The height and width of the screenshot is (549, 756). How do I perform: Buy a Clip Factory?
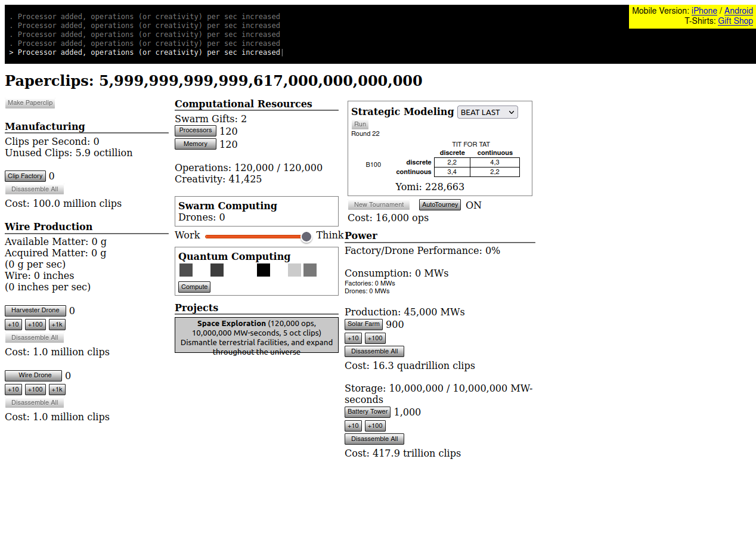(x=26, y=176)
